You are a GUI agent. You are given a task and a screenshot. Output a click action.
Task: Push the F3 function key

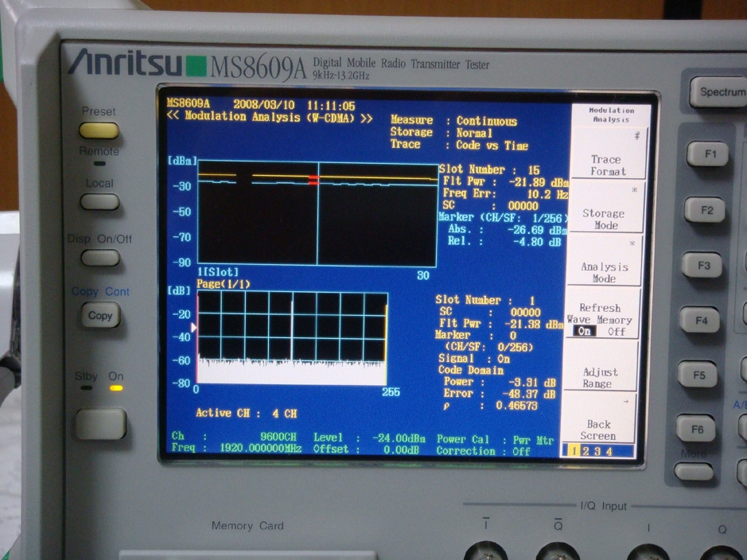point(702,265)
